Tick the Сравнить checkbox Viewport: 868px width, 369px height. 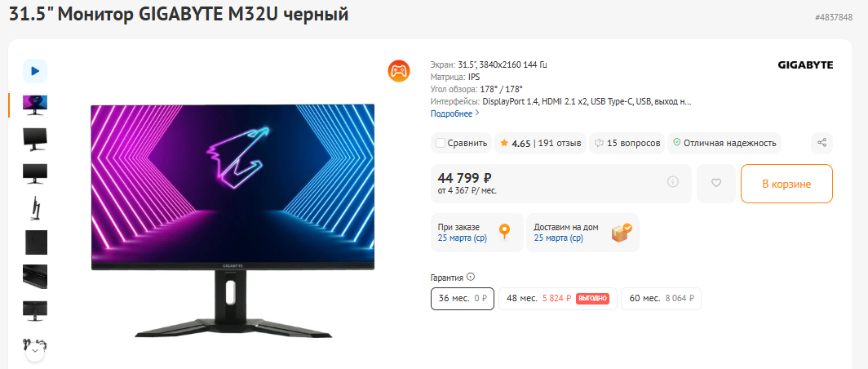pyautogui.click(x=441, y=143)
